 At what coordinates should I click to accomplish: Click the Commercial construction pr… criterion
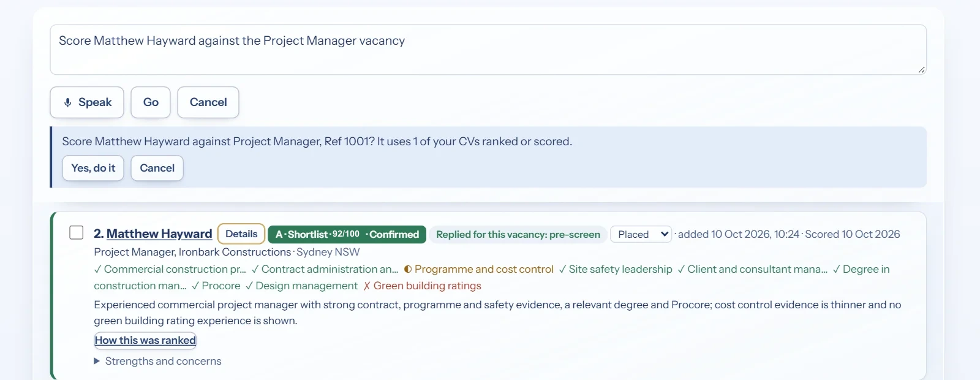[170, 269]
